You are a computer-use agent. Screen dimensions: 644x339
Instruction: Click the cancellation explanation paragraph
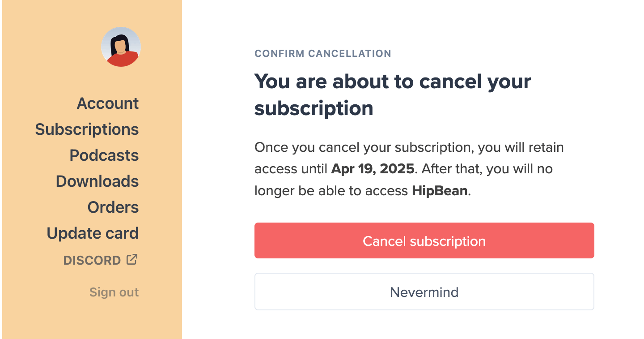pos(409,169)
